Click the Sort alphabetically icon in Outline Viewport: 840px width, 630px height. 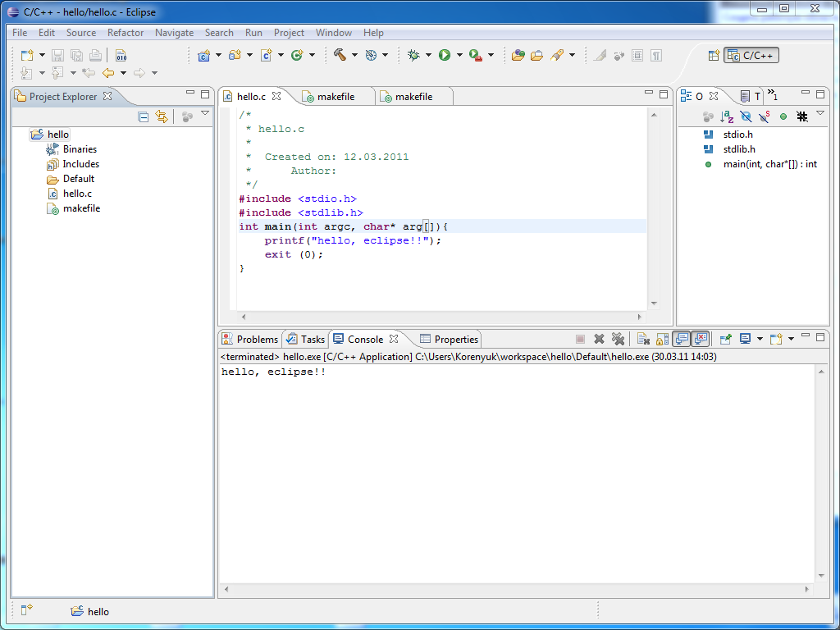pyautogui.click(x=727, y=116)
